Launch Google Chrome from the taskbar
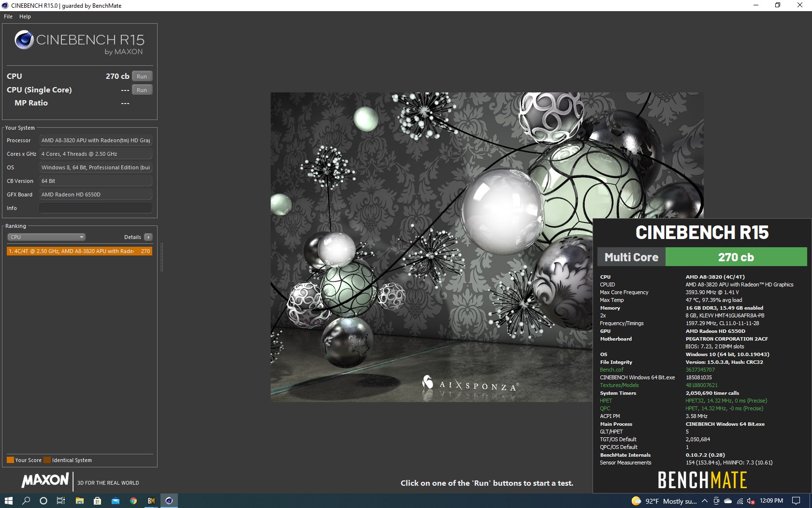The width and height of the screenshot is (812, 508). (133, 501)
